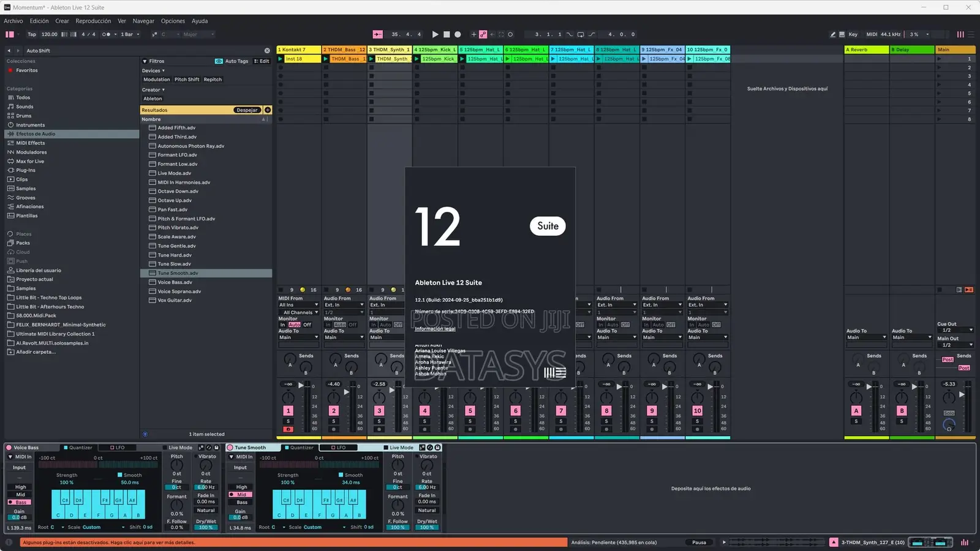Open the Plug-Ins category
Image resolution: width=980 pixels, height=551 pixels.
coord(26,170)
